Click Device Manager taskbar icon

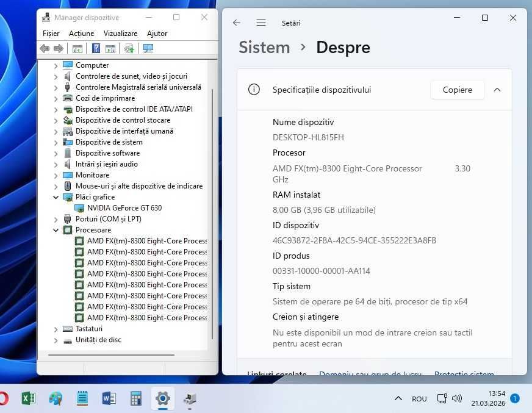pyautogui.click(x=190, y=399)
